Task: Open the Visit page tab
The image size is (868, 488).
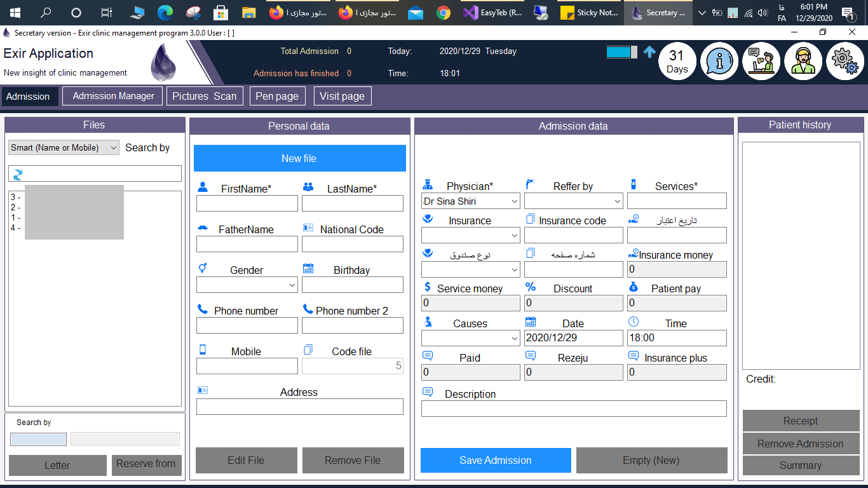Action: (x=342, y=96)
